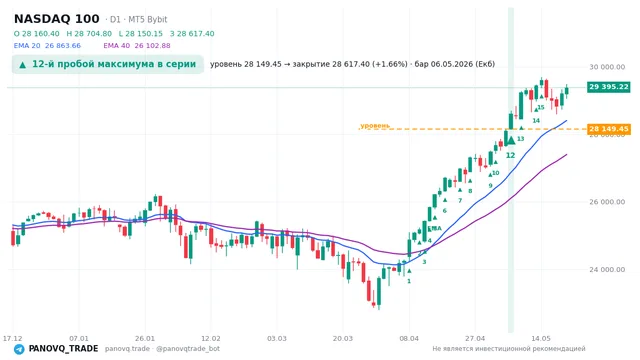Image resolution: width=640 pixels, height=360 pixels.
Task: Click the 'D1 · MT5 Bybit' subtitle
Action: (x=138, y=20)
